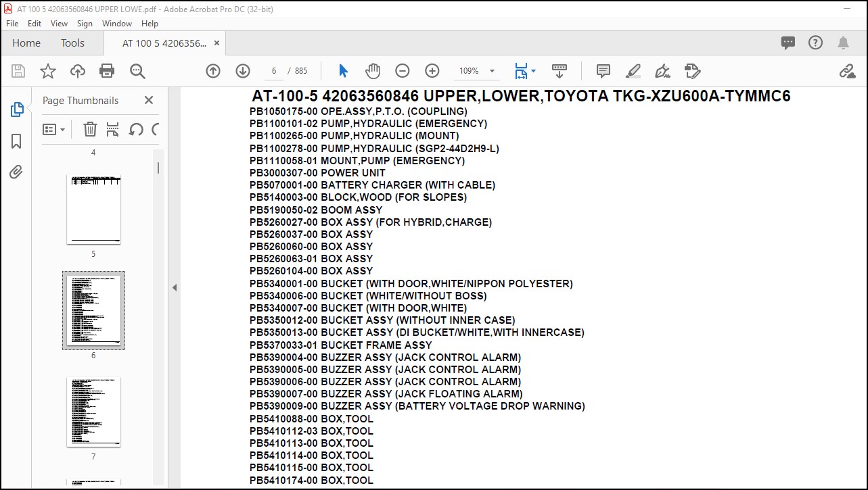Open the Window menu
Viewport: 868px width, 490px height.
[117, 23]
